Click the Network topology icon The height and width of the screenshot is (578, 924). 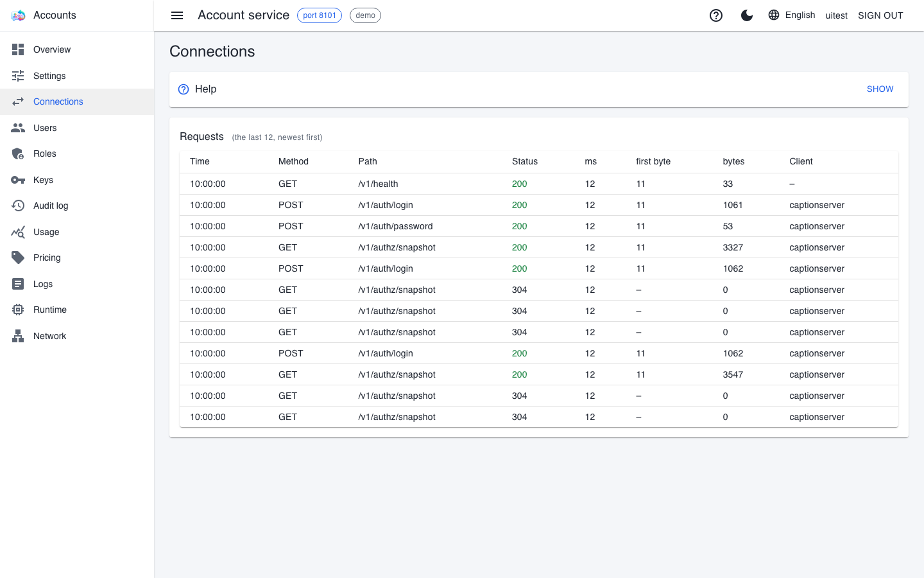tap(18, 336)
